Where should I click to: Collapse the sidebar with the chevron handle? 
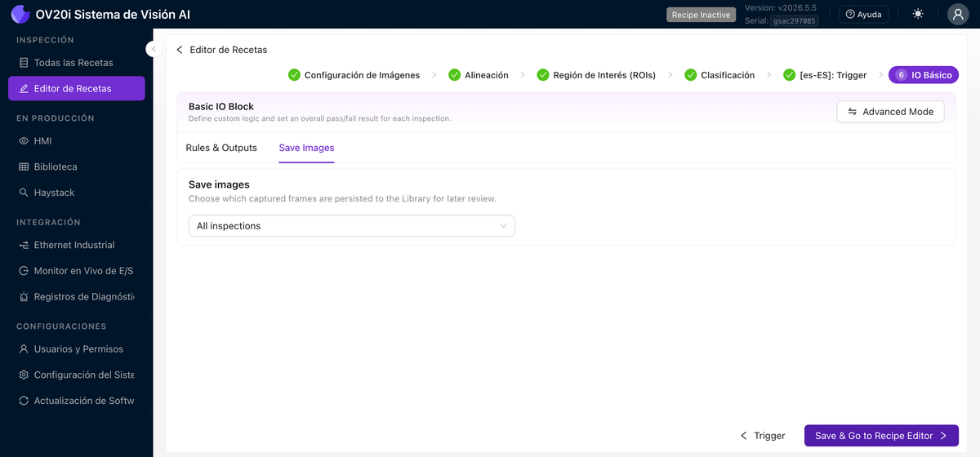tap(153, 49)
